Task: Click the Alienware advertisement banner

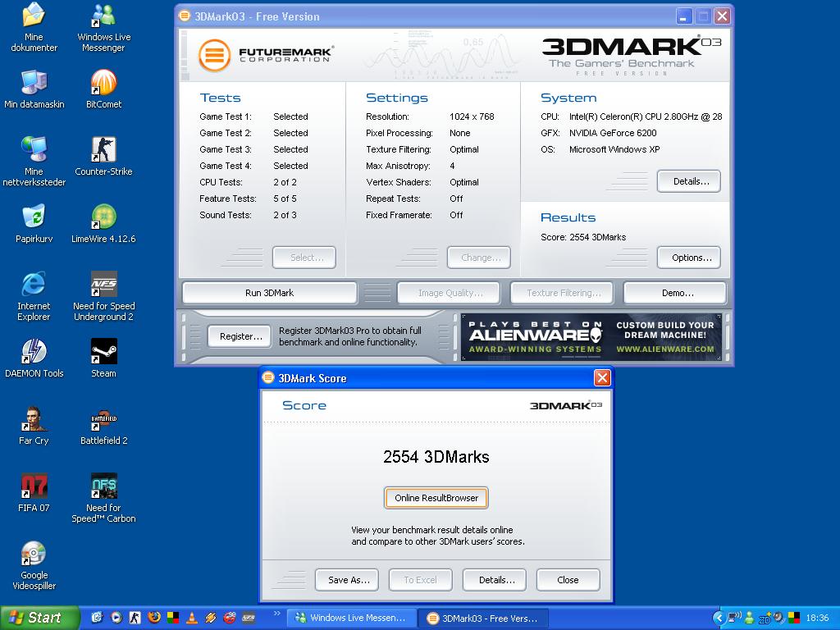Action: pyautogui.click(x=591, y=337)
